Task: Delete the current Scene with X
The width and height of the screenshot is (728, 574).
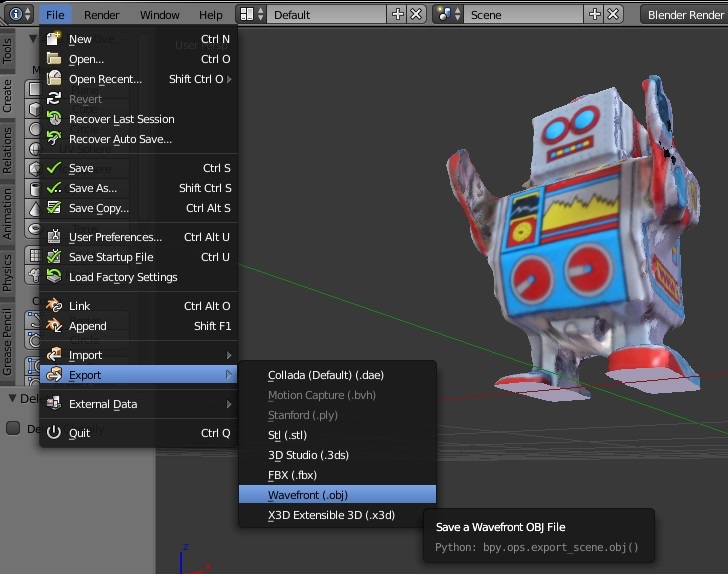Action: pyautogui.click(x=615, y=15)
